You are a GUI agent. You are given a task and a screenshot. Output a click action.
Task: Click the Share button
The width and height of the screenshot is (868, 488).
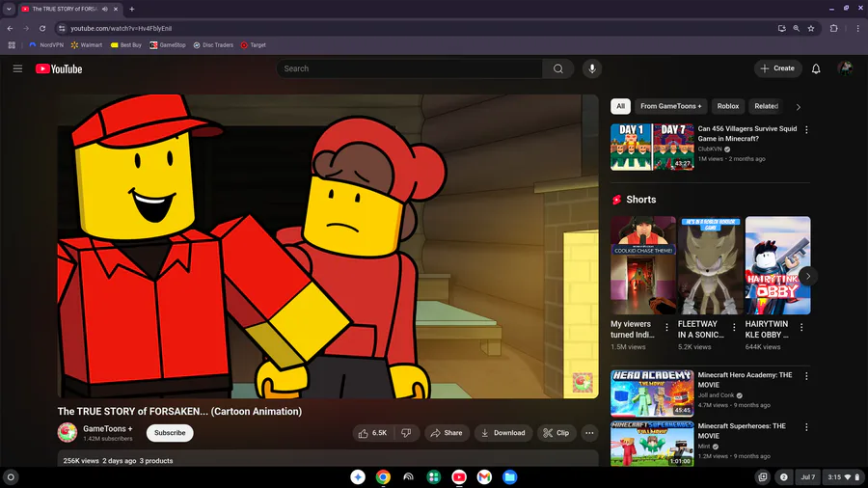click(x=447, y=433)
